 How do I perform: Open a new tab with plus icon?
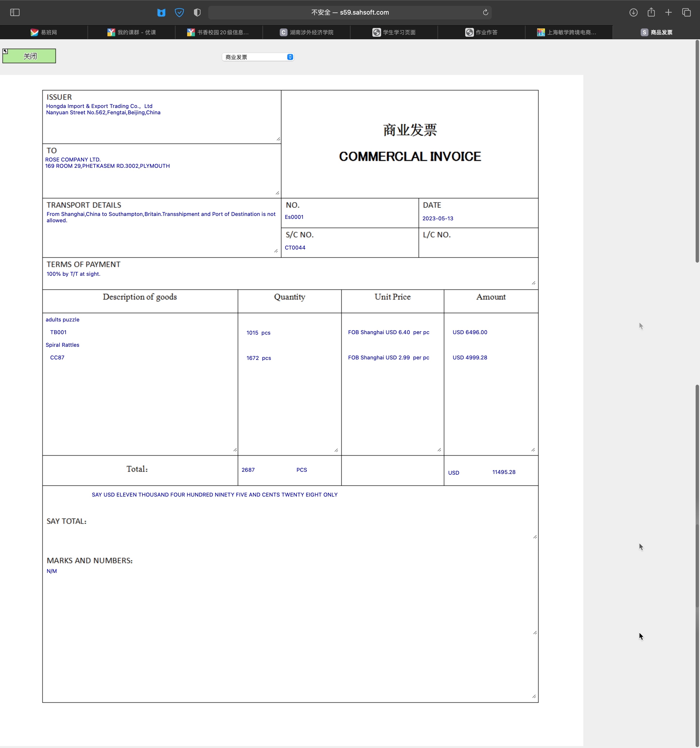pos(668,12)
